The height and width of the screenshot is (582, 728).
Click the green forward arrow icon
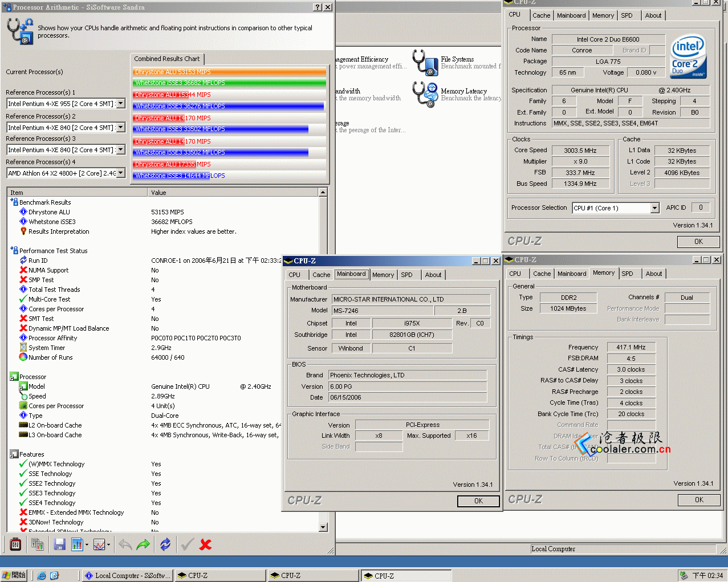click(x=143, y=544)
